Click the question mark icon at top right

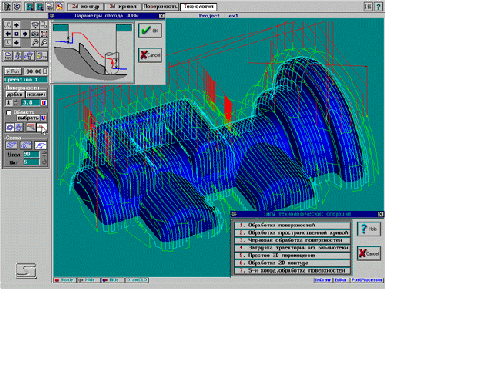[x=378, y=6]
